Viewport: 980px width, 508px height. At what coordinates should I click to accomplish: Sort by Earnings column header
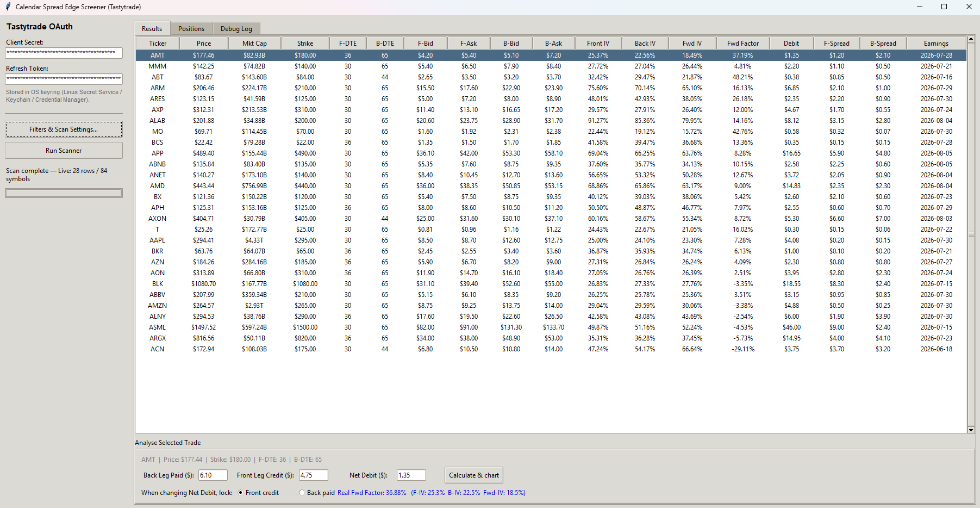[x=936, y=44]
